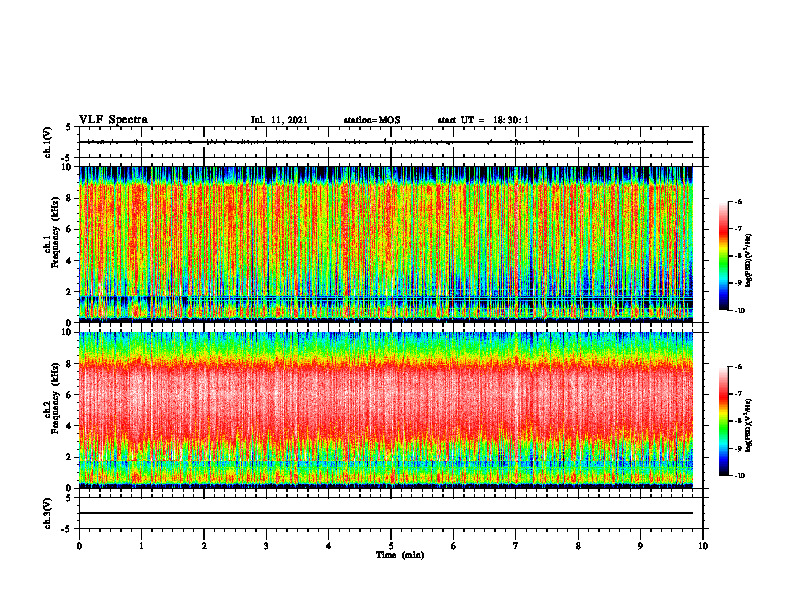Click time axis tick label 10
Viewport: 792px width, 612px height.
tap(703, 546)
